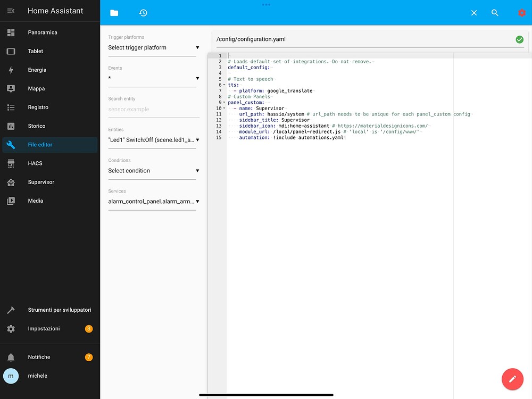Toggle the sidebar with the hamburger menu
Viewport: 532px width, 399px height.
pos(11,10)
